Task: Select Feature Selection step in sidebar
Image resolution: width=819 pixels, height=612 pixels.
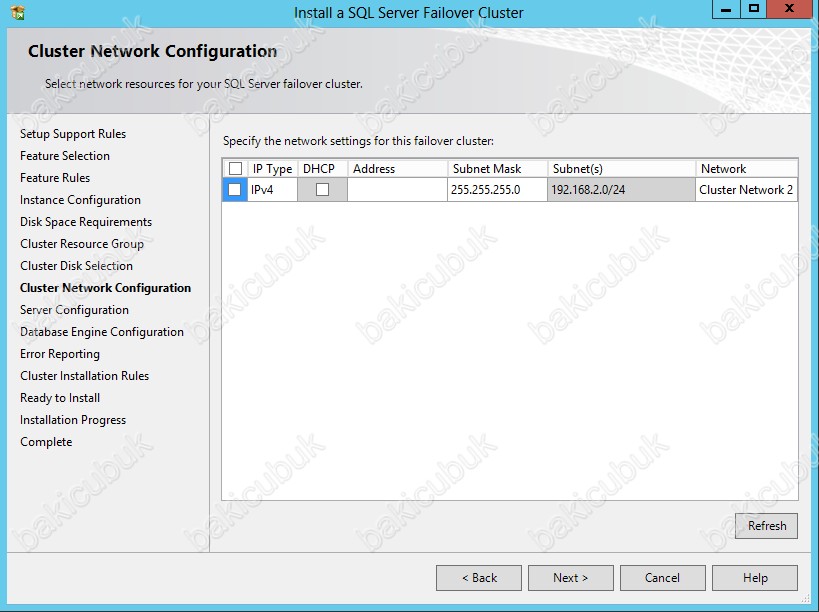Action: [65, 156]
